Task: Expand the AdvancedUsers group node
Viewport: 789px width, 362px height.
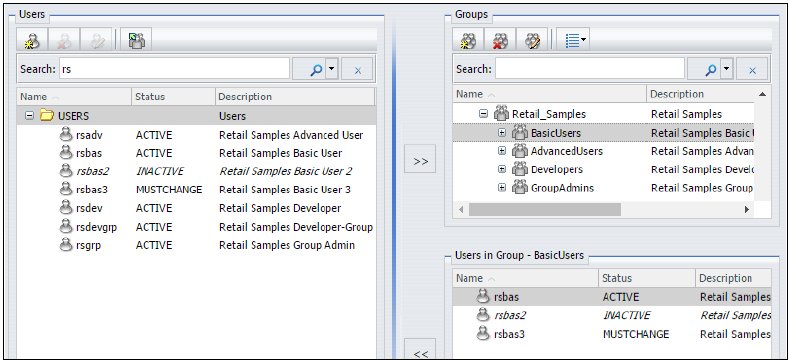Action: point(502,151)
